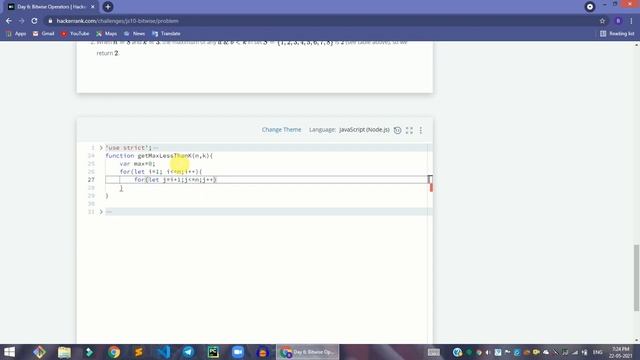Viewport: 640px width, 360px height.
Task: Open Sublime Text from the taskbar
Action: tap(139, 352)
